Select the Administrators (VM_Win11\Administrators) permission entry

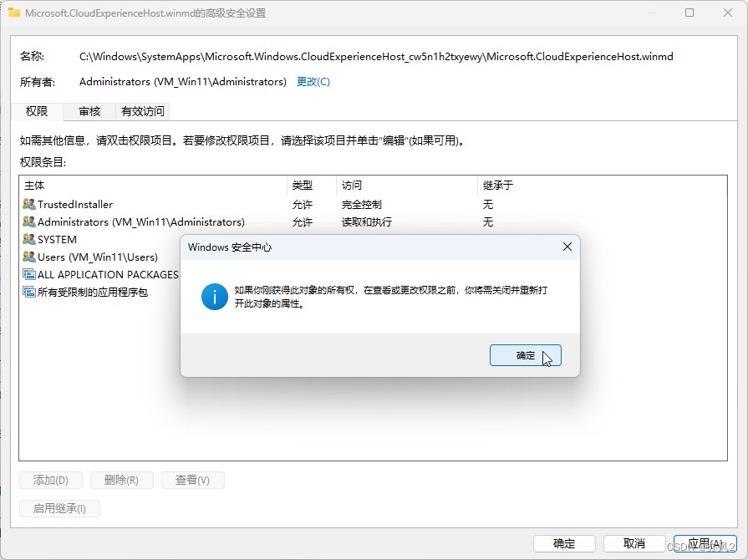(373, 221)
